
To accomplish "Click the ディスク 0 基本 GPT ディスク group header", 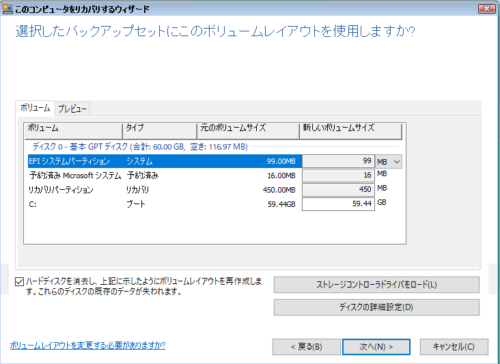I will 140,147.
